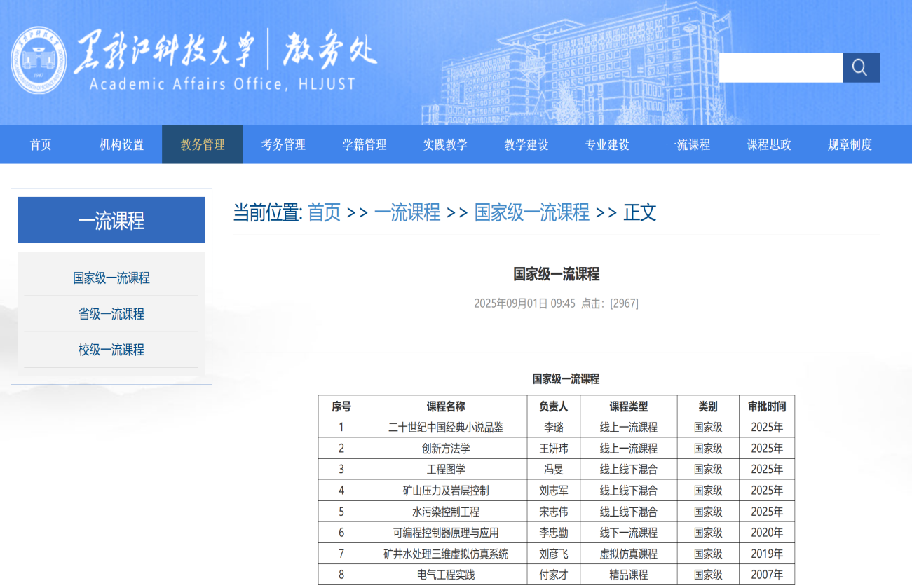Click the magnifier search icon button
This screenshot has height=588, width=912.
coord(860,68)
